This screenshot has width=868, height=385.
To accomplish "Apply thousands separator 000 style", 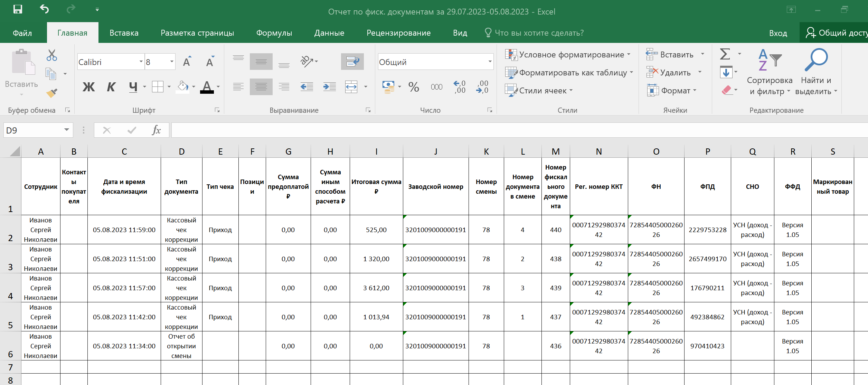I will (x=436, y=87).
